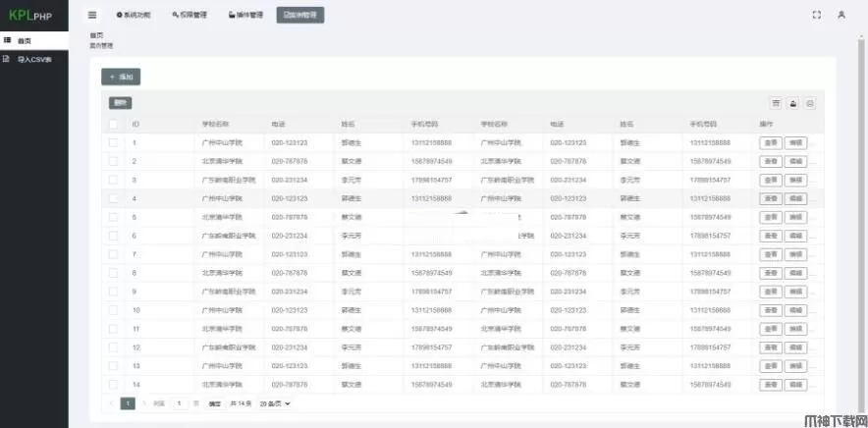Click the 确定 pagination confirm button
This screenshot has width=868, height=428.
tap(214, 403)
